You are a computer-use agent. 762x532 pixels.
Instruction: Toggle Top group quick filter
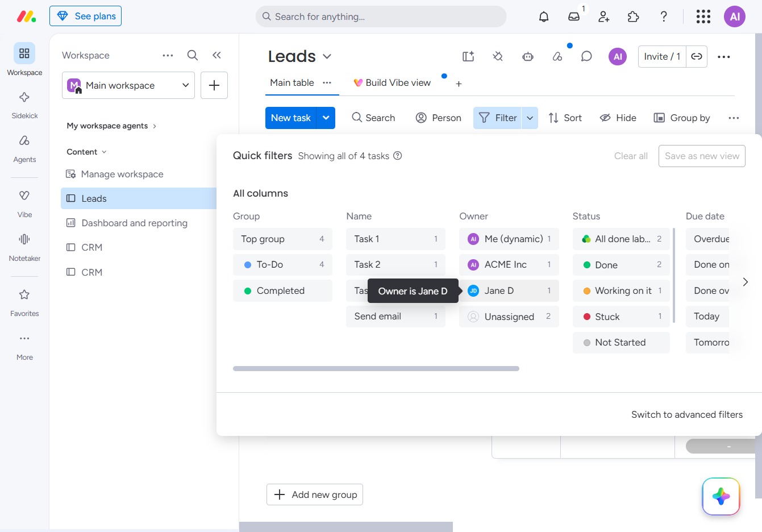click(282, 239)
